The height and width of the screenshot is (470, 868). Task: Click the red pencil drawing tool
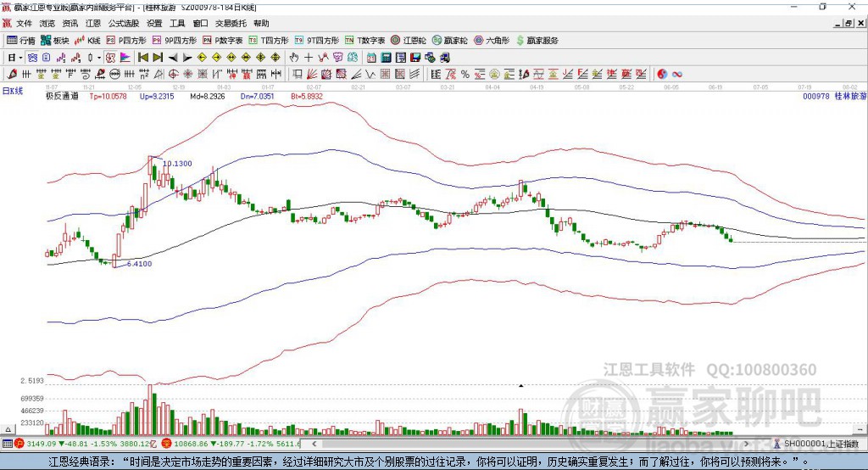coord(12,75)
